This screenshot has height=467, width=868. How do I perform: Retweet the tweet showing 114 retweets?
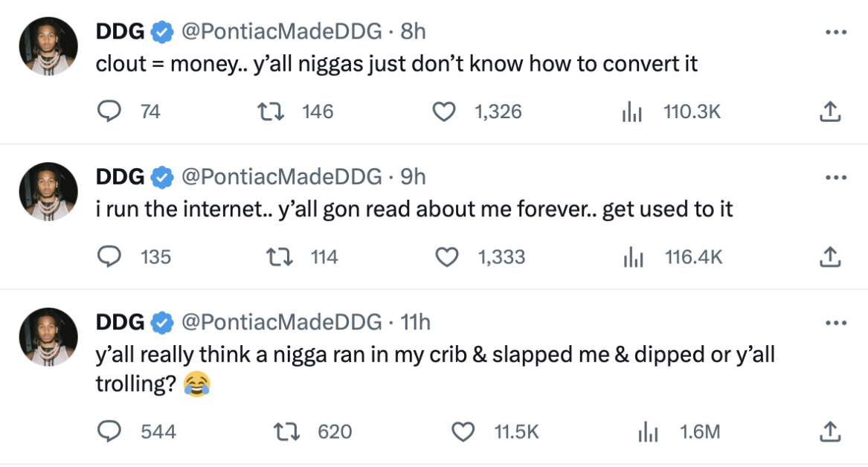[280, 257]
